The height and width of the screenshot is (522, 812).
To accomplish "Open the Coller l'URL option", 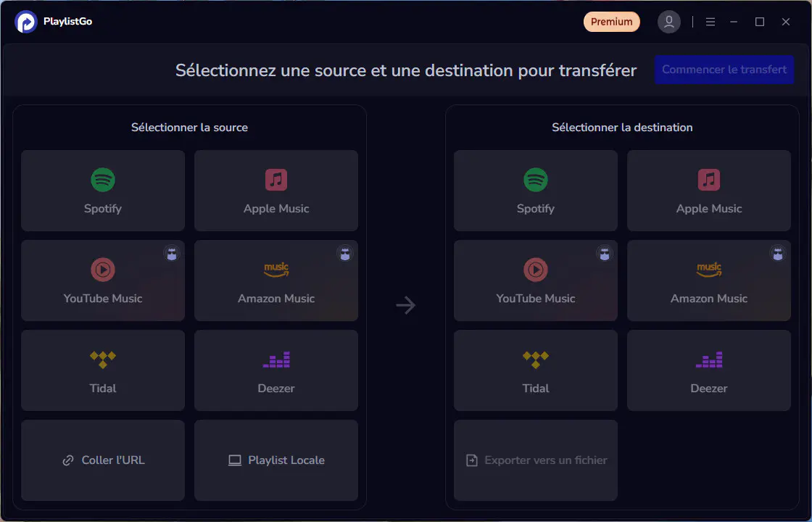I will pos(102,460).
